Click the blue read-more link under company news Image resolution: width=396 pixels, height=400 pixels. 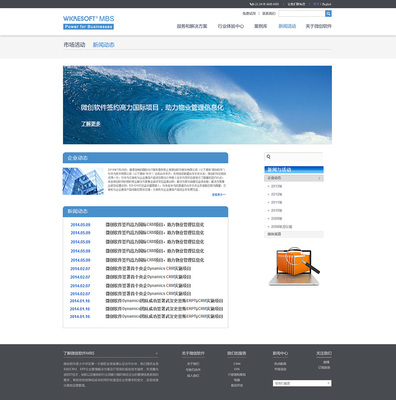219,194
